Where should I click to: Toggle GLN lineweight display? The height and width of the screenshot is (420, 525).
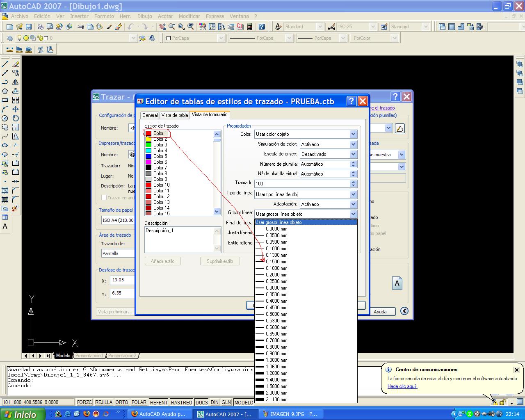226,402
